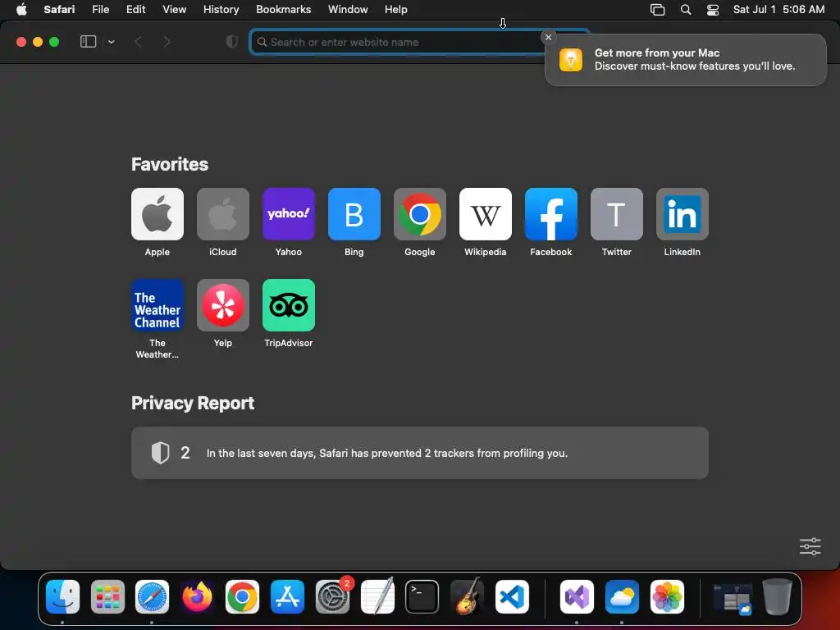
Task: Open the Safari menu
Action: coord(59,9)
